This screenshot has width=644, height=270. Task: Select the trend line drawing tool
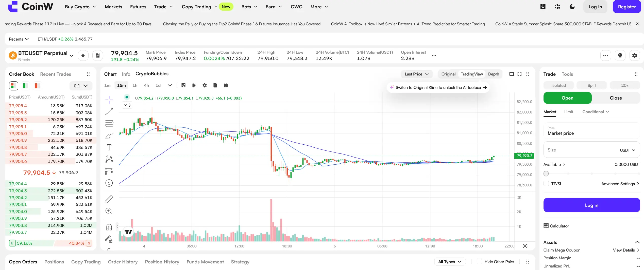pyautogui.click(x=109, y=112)
